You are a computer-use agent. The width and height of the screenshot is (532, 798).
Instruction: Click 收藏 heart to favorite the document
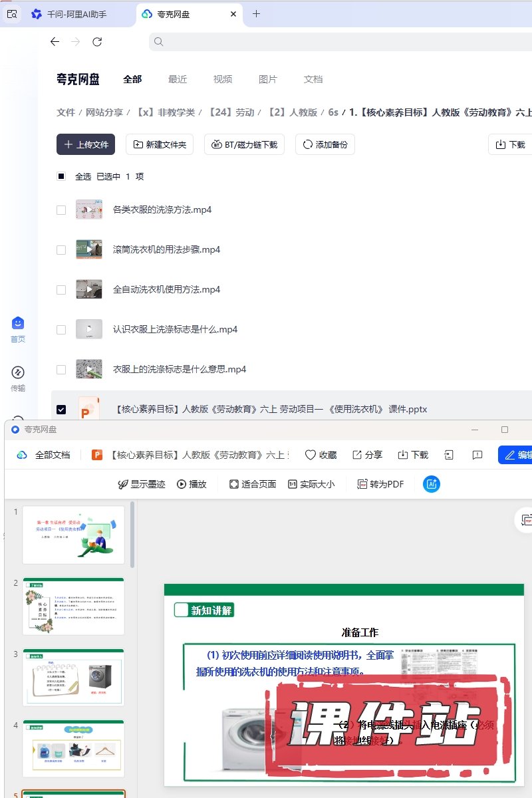[321, 455]
